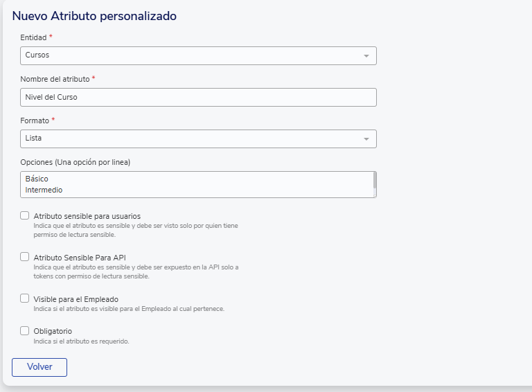
Task: Click the 'Intermedio' option line
Action: pos(44,190)
